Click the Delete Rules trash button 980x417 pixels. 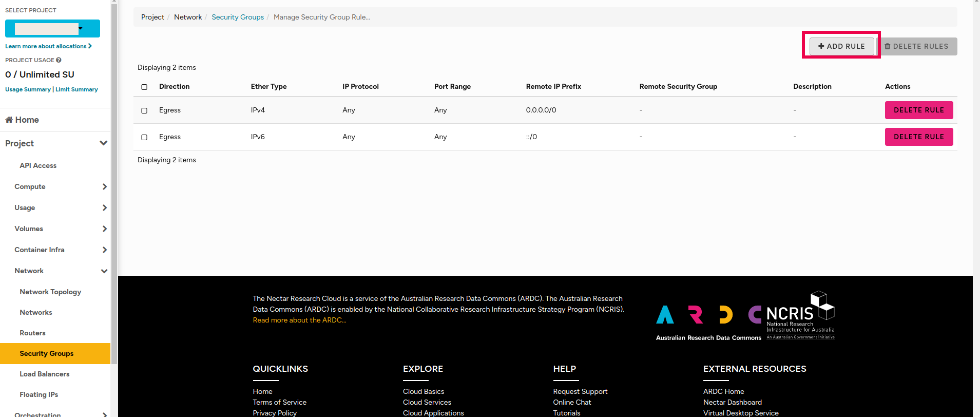click(916, 46)
